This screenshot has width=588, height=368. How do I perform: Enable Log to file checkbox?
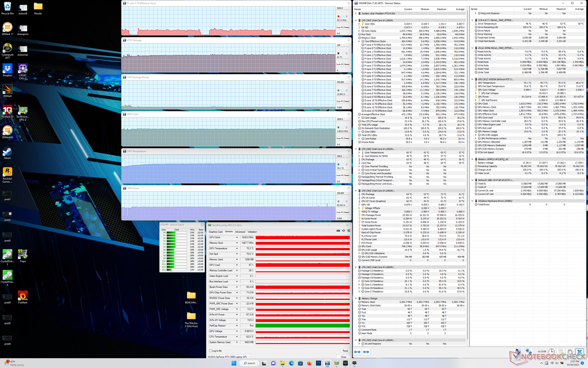[x=210, y=351]
